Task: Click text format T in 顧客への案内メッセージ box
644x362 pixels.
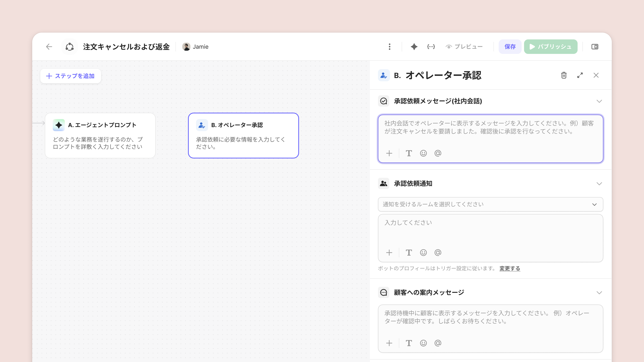Action: point(409,343)
